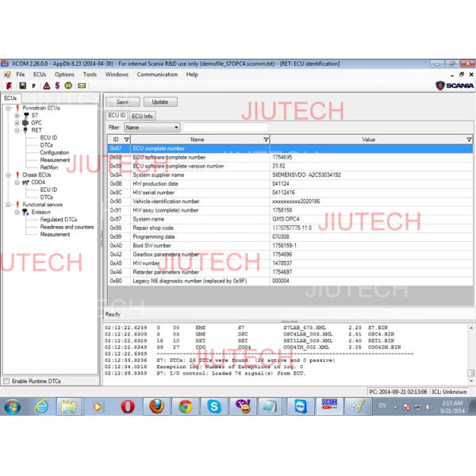
Task: Expand the S7 ECU tree node
Action: pyautogui.click(x=17, y=115)
